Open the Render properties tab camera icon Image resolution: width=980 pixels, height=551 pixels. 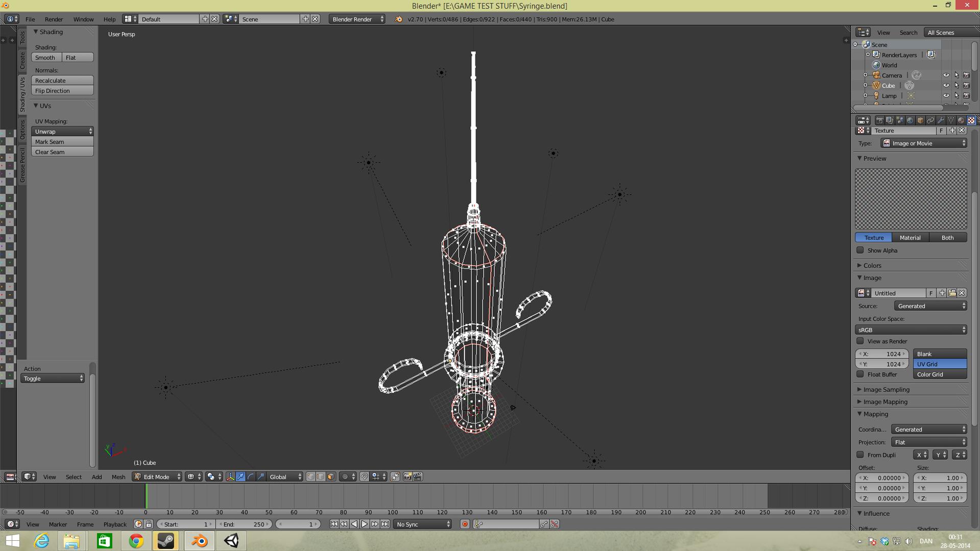click(x=879, y=121)
